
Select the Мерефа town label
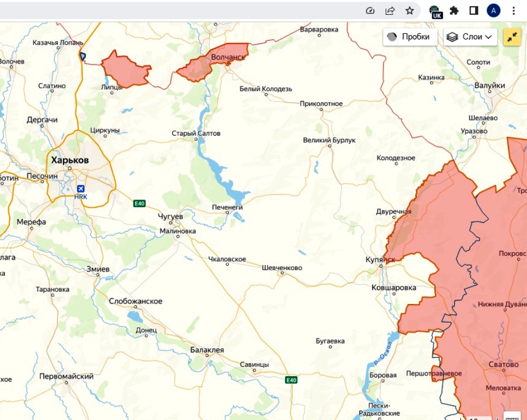pos(31,222)
